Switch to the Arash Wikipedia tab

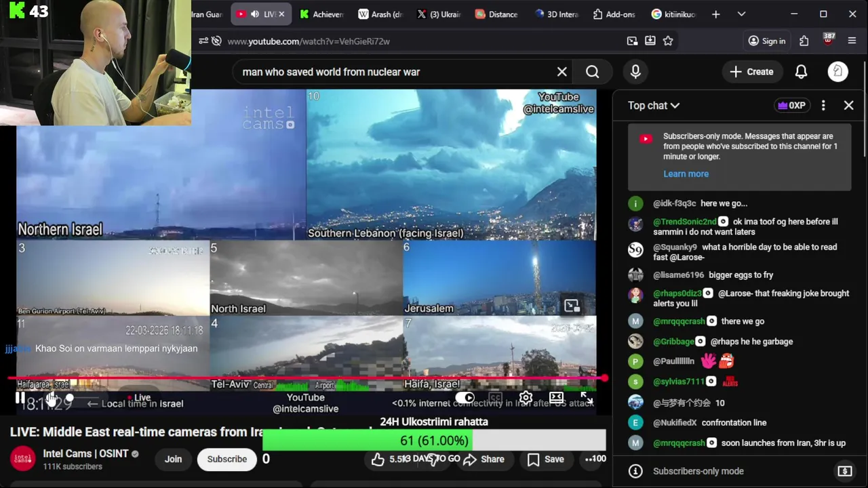pos(380,14)
